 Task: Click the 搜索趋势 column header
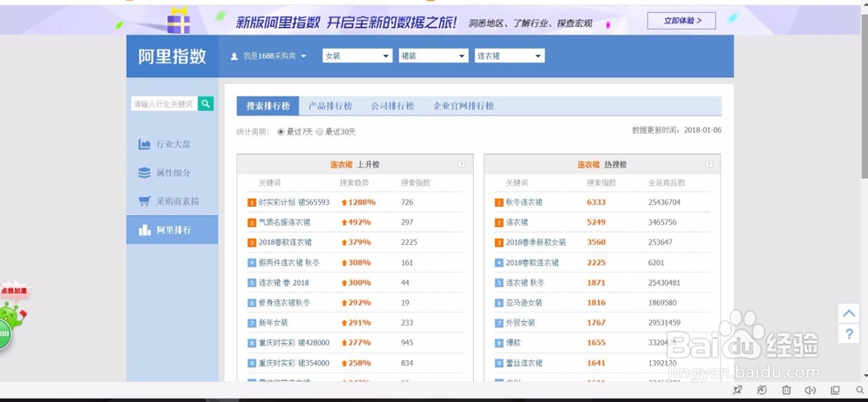(x=354, y=182)
